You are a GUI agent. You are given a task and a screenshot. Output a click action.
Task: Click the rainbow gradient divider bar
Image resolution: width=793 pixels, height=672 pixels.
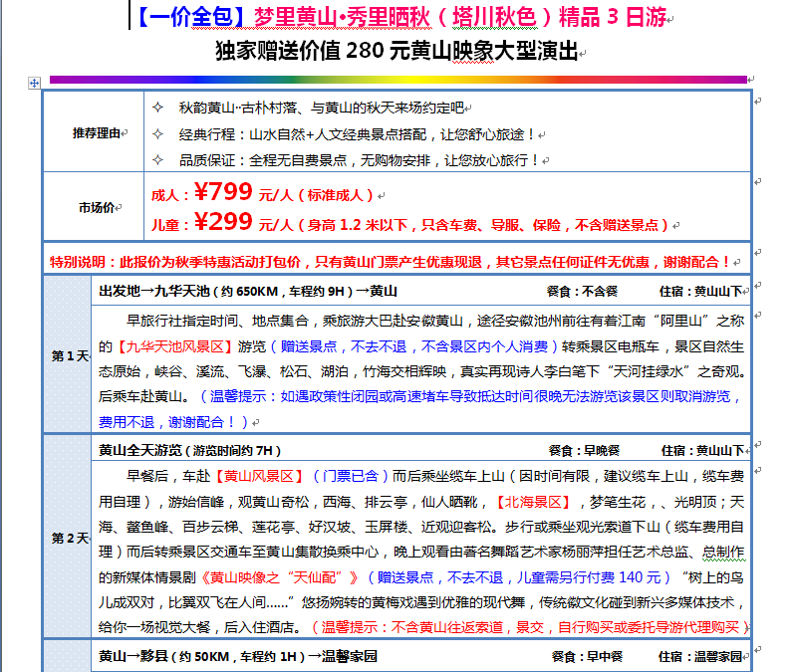pyautogui.click(x=398, y=80)
